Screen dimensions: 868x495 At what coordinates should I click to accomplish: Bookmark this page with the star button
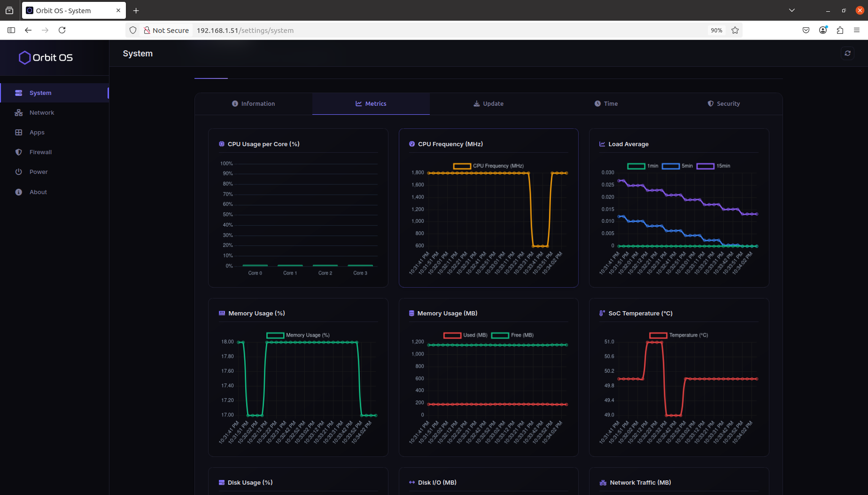(735, 30)
